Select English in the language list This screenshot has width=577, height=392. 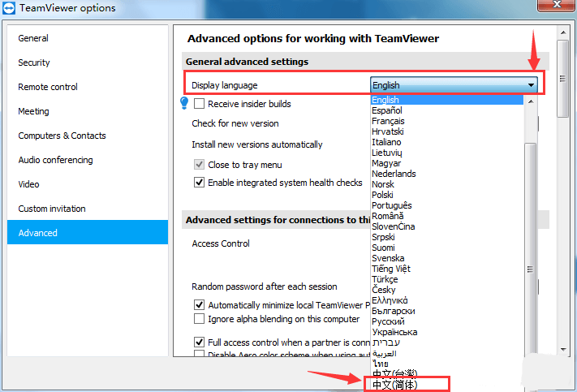click(x=446, y=100)
